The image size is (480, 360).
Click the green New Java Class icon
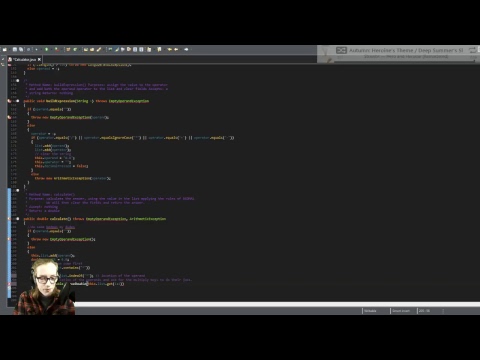(75, 49)
